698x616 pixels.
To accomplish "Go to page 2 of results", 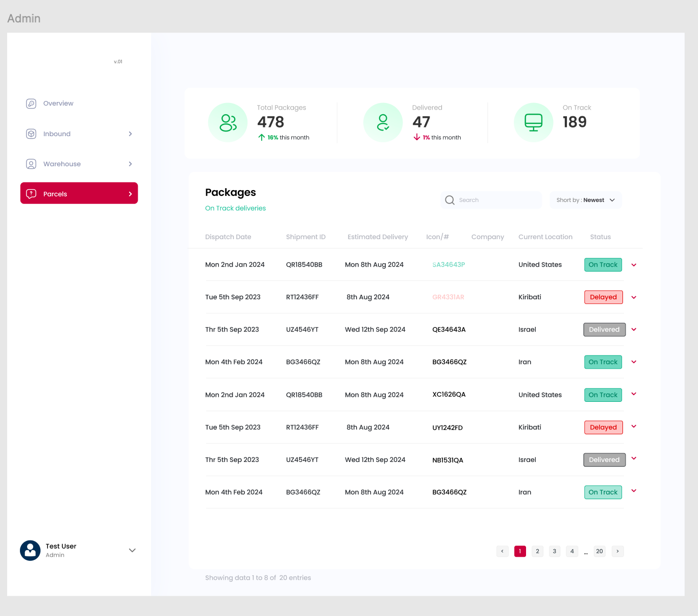I will point(537,551).
